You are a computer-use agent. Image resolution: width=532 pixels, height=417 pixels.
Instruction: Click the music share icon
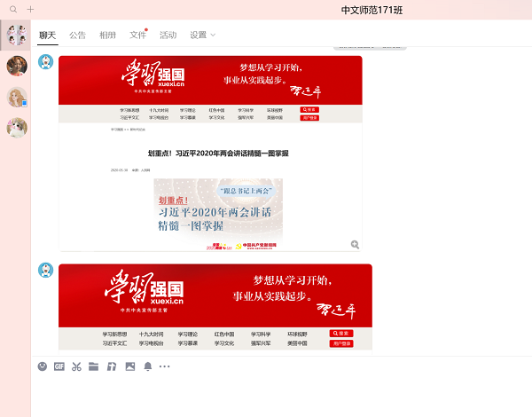pyautogui.click(x=112, y=366)
